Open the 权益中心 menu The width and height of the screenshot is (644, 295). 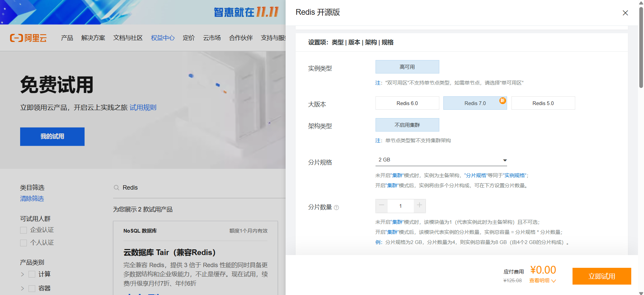(x=163, y=38)
